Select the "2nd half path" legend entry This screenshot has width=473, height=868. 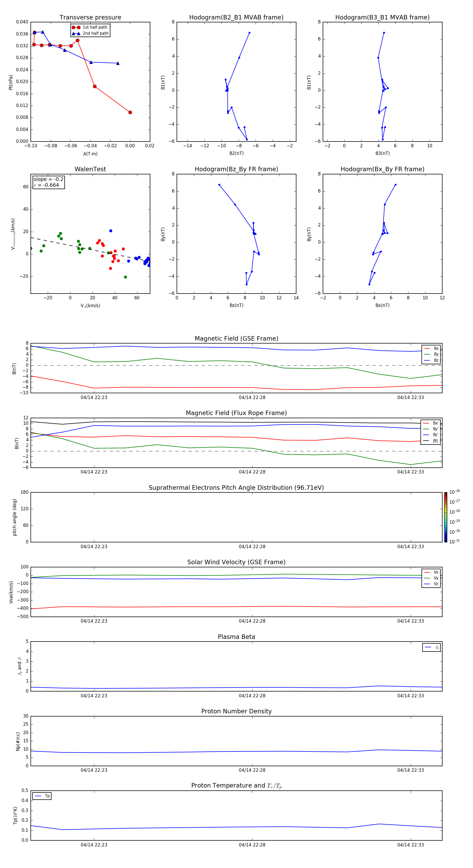(x=90, y=33)
